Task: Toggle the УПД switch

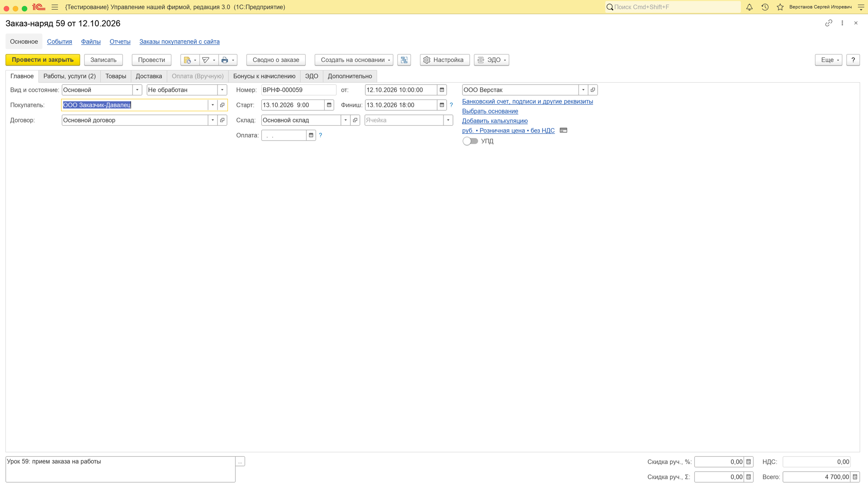Action: tap(470, 141)
